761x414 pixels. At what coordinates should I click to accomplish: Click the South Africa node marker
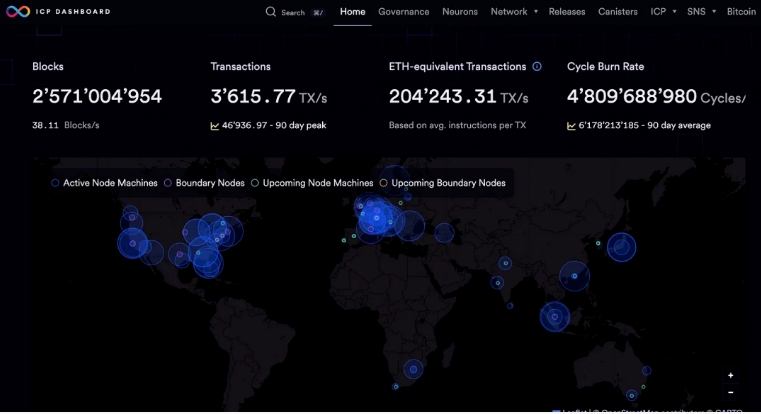413,369
